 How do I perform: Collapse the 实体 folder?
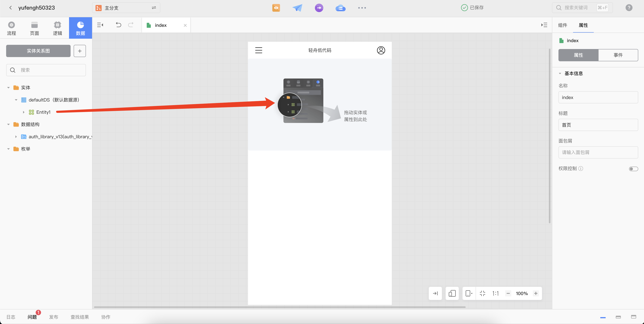(8, 88)
